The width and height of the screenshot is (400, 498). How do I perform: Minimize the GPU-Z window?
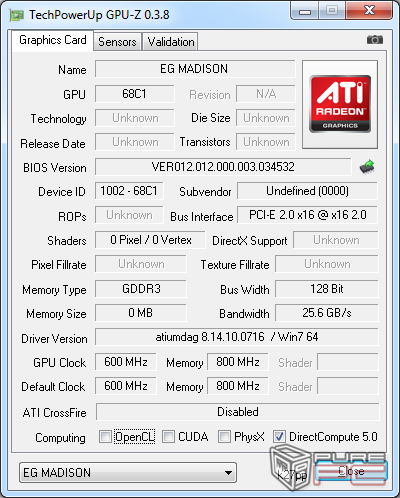305,11
